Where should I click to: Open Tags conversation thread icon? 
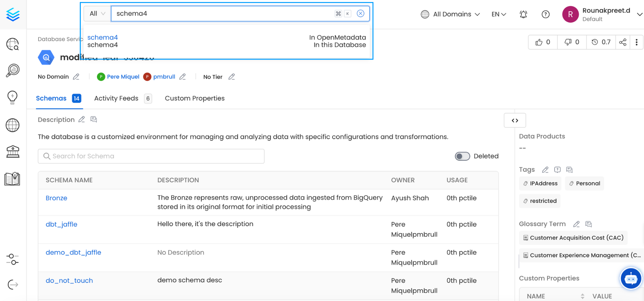[569, 170]
